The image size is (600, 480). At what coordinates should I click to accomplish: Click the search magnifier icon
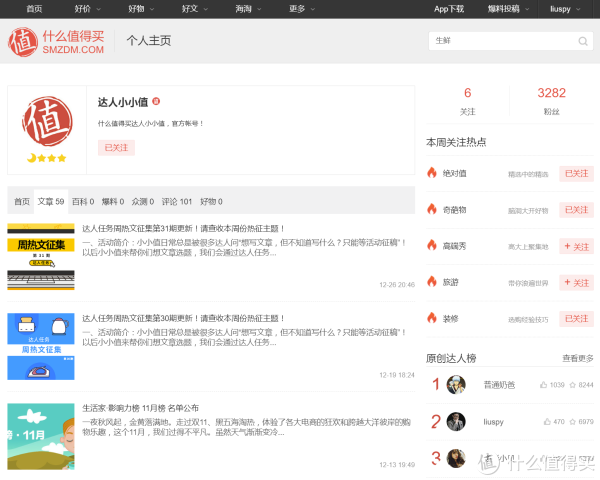point(583,41)
